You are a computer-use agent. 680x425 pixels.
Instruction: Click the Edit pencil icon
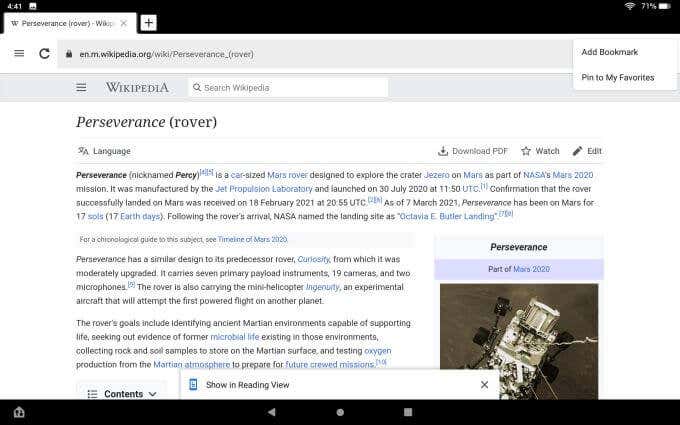[x=577, y=151]
